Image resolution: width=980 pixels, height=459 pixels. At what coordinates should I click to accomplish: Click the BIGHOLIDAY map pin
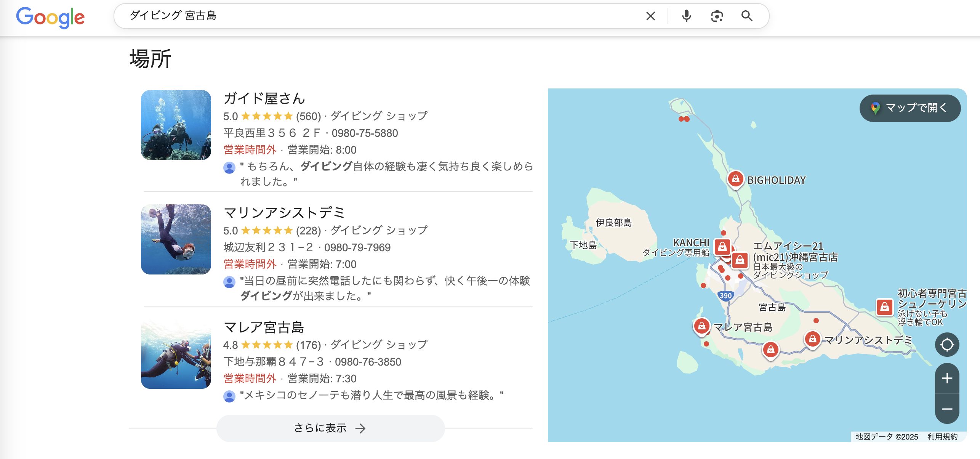pos(735,178)
